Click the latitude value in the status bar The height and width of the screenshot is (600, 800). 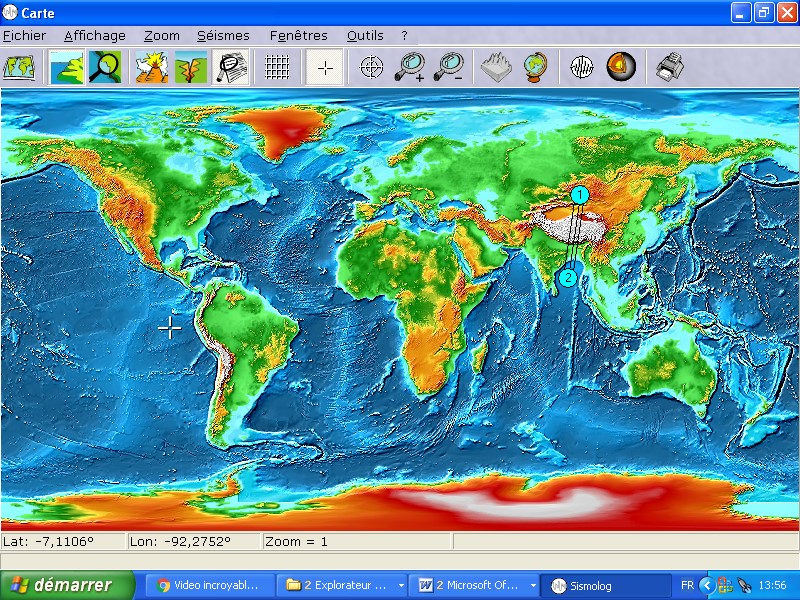(63, 541)
